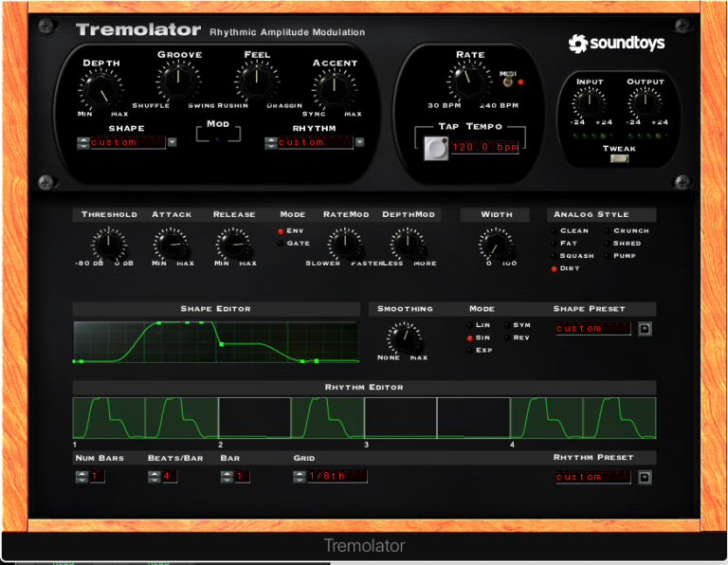
Task: Select Lin smoothing mode
Action: click(x=468, y=325)
